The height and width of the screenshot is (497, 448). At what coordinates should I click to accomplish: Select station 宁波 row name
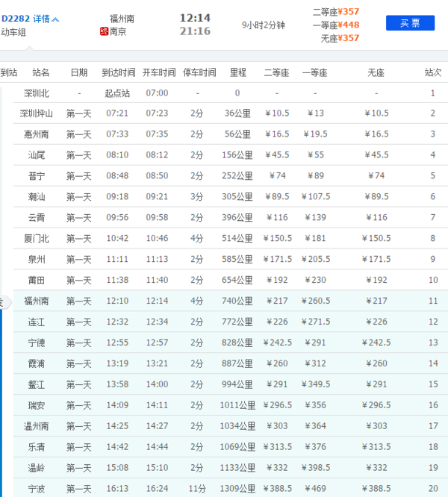(x=36, y=489)
